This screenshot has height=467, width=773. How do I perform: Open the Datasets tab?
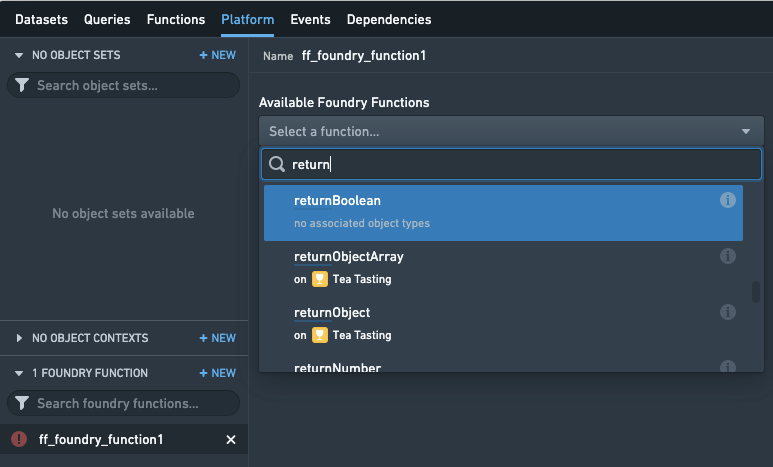pos(41,19)
